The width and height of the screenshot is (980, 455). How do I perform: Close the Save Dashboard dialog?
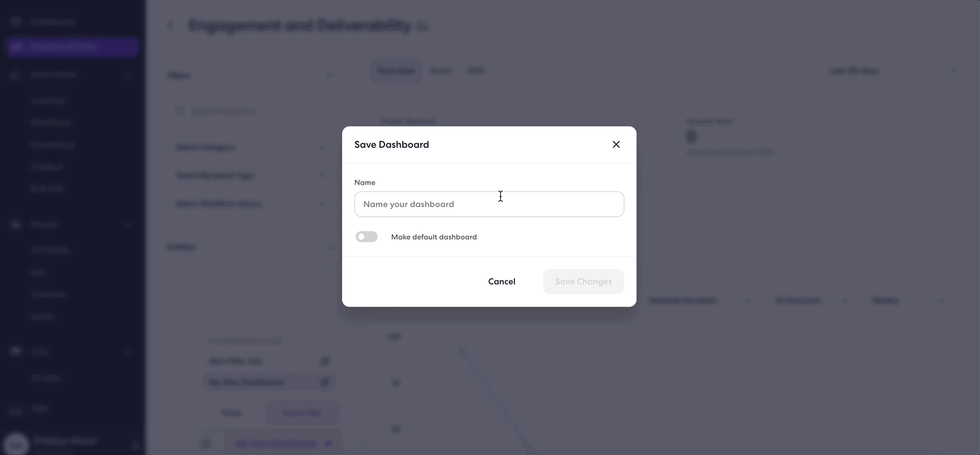point(616,144)
